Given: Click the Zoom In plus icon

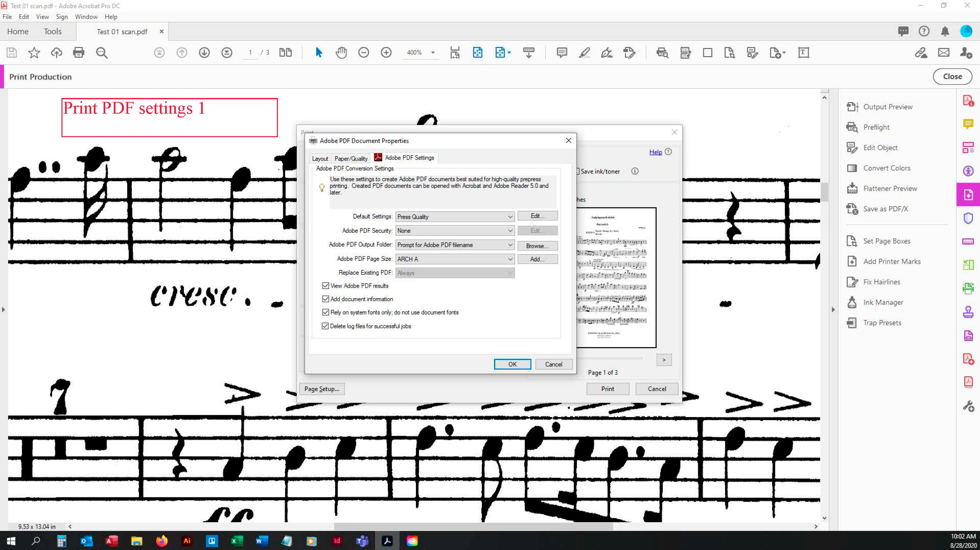Looking at the screenshot, I should point(386,53).
